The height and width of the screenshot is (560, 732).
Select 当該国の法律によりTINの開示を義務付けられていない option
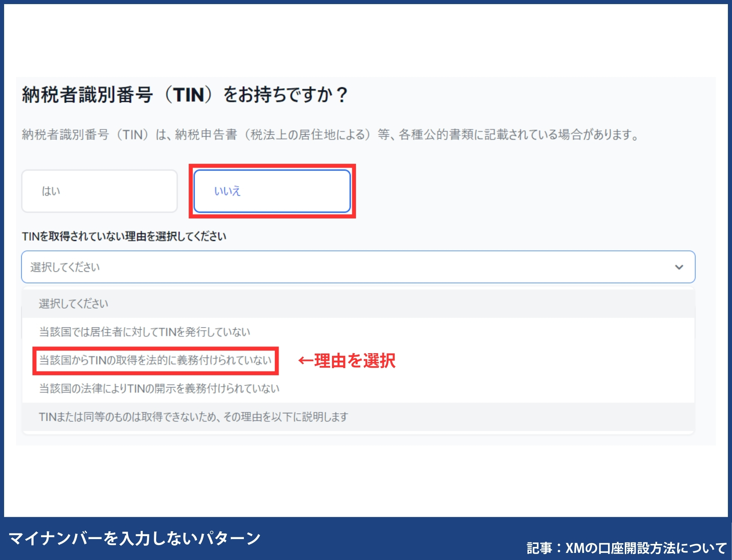pyautogui.click(x=358, y=389)
